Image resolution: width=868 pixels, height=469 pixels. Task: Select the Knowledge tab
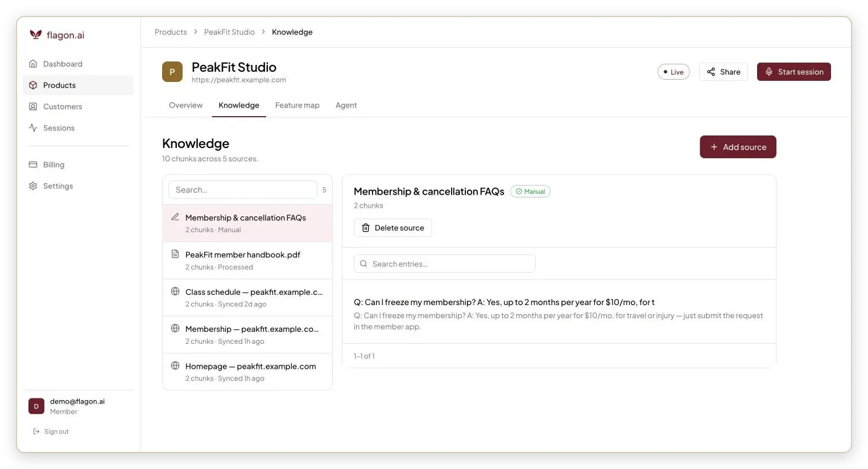(239, 105)
